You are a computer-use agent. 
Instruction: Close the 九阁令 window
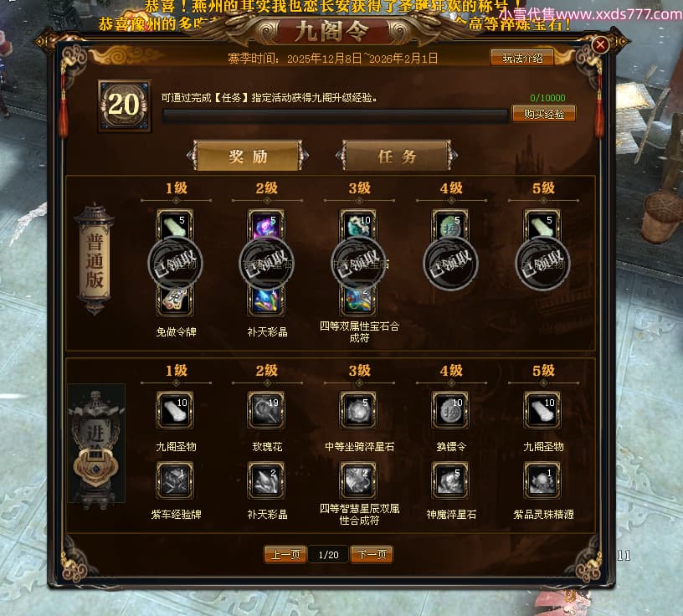click(600, 44)
